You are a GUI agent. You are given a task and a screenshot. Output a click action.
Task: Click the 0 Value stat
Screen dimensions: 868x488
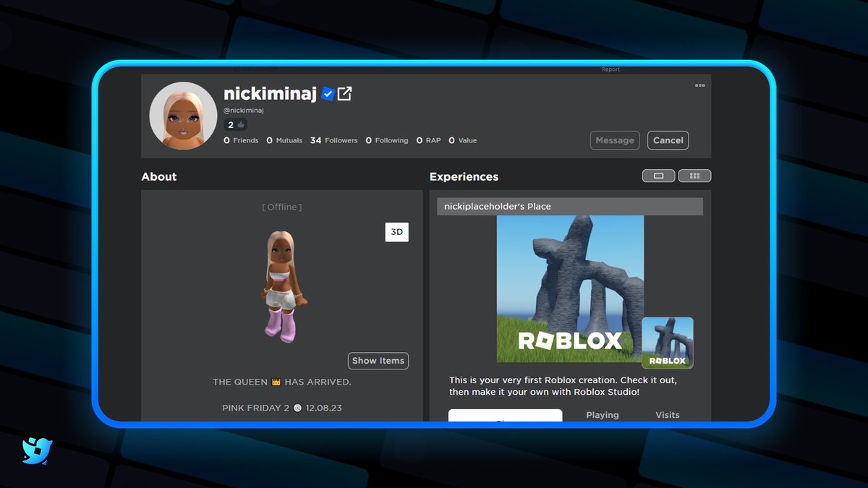pos(463,140)
